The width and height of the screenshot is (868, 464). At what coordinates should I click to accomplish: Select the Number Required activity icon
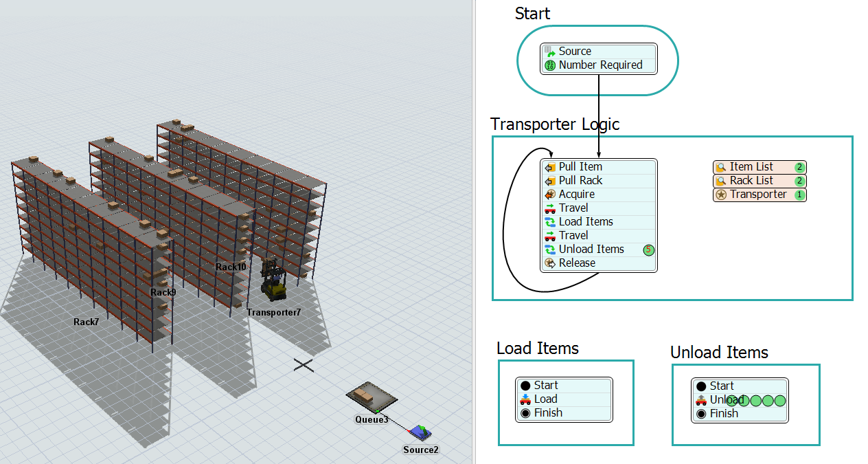[549, 65]
